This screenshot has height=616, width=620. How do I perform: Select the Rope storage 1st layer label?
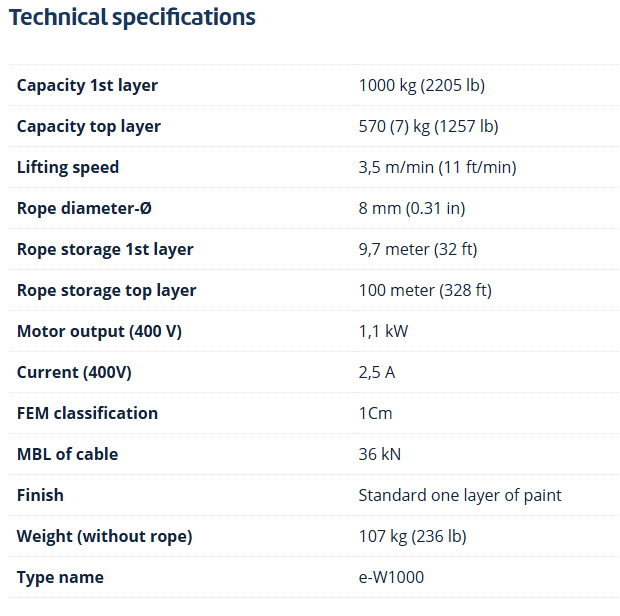coord(105,249)
